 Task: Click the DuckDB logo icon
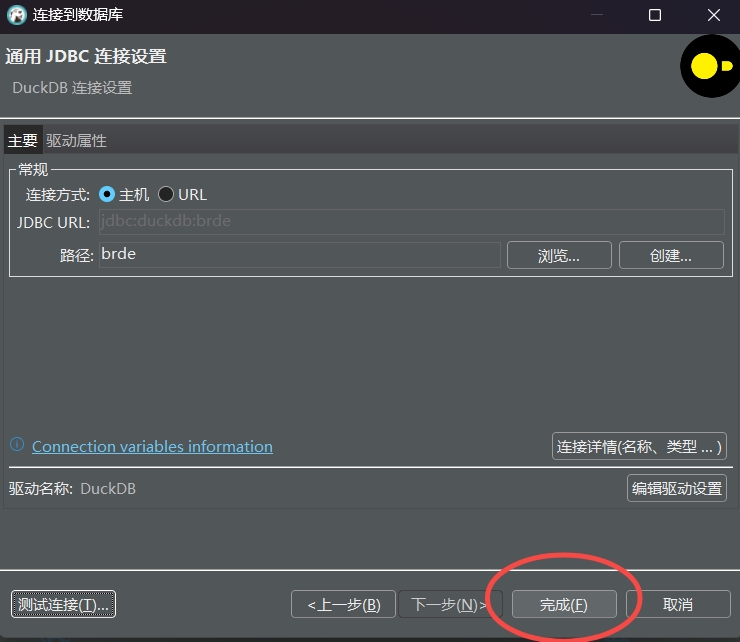[x=710, y=66]
